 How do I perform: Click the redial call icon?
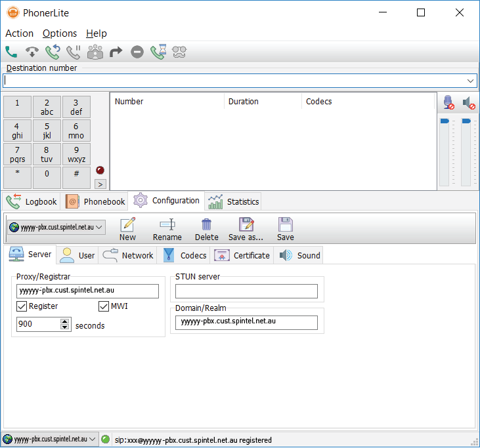pos(53,52)
